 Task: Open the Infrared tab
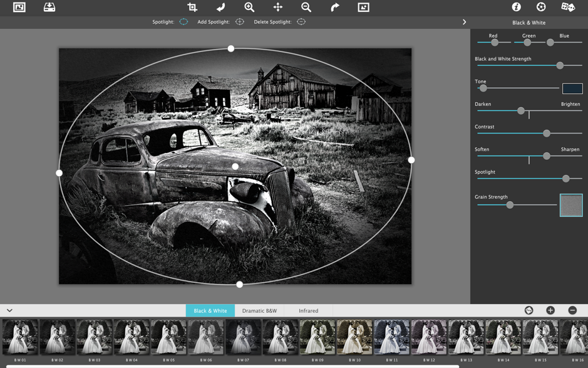(x=308, y=311)
